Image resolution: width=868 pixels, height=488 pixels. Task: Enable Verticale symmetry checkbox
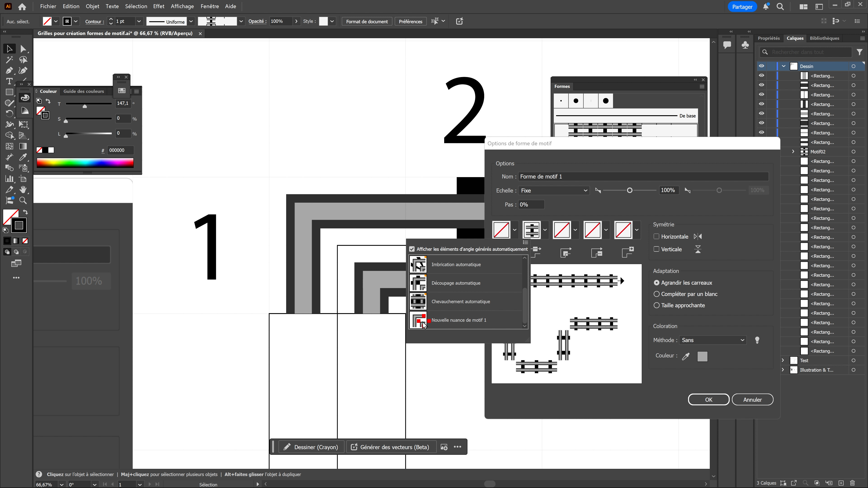(x=656, y=249)
